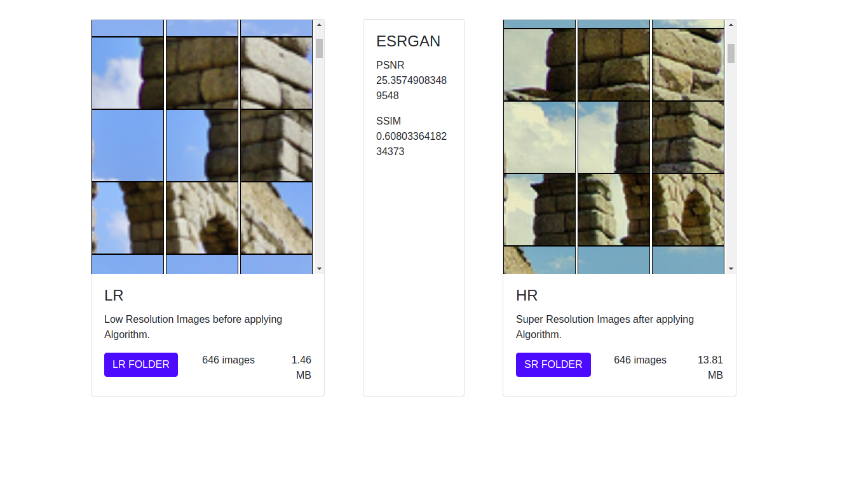Click the SSIM value text
Image resolution: width=868 pixels, height=488 pixels.
tap(411, 144)
